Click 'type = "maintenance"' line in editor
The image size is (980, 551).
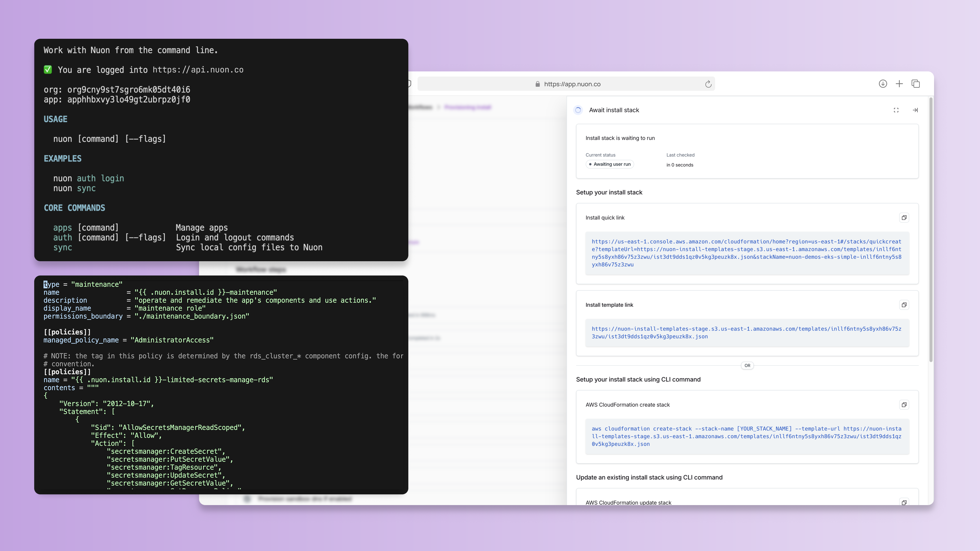coord(83,284)
